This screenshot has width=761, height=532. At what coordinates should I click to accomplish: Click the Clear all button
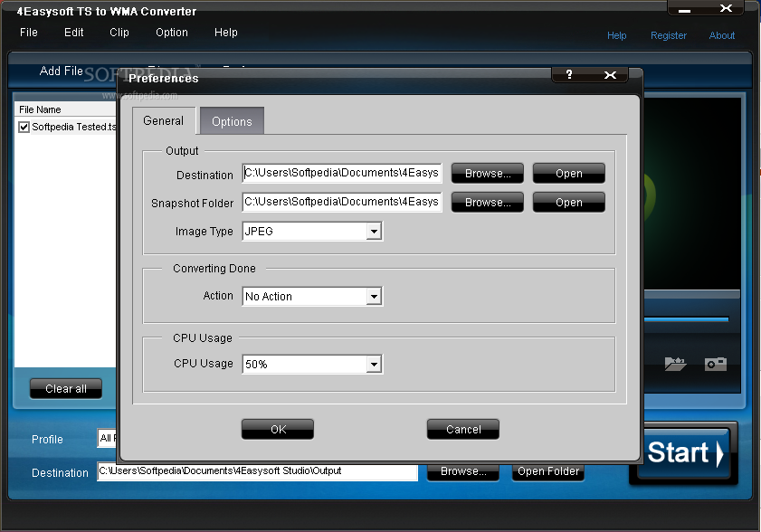click(66, 389)
